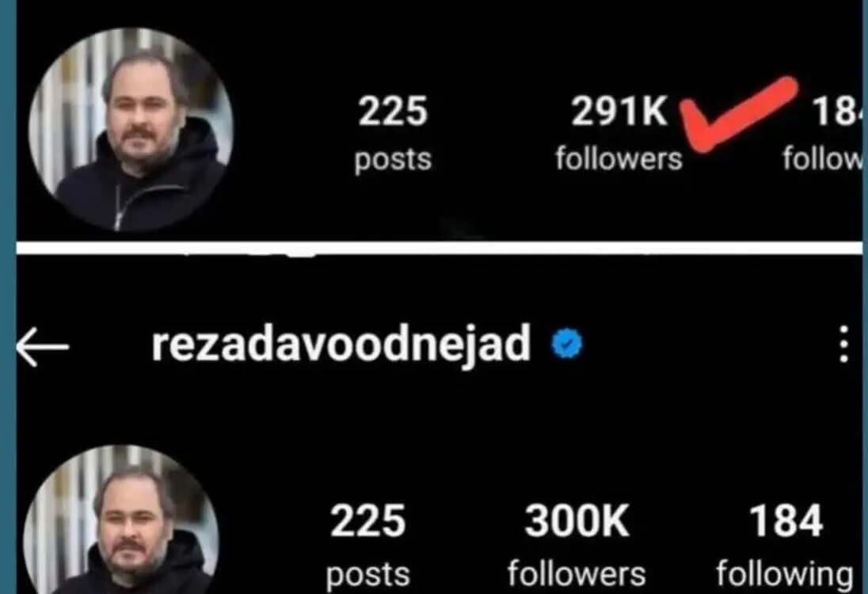Image resolution: width=868 pixels, height=594 pixels.
Task: Click the 'following' label under 184
Action: pos(785,575)
